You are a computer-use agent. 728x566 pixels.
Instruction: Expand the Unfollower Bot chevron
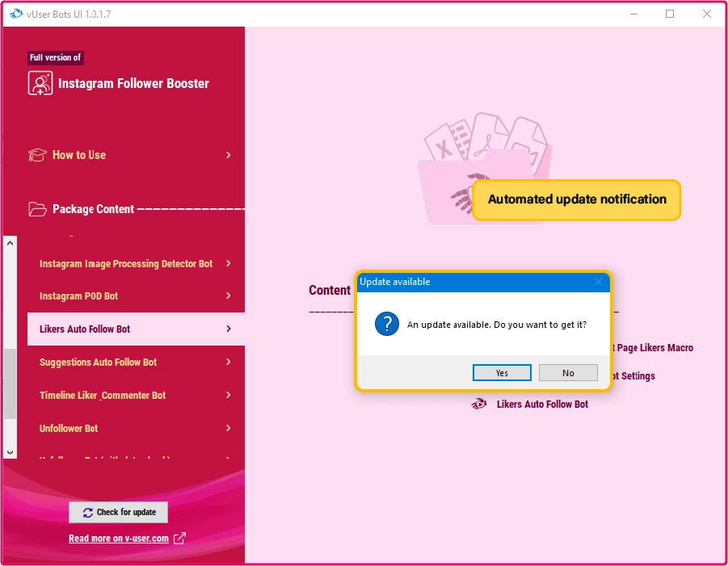[229, 428]
